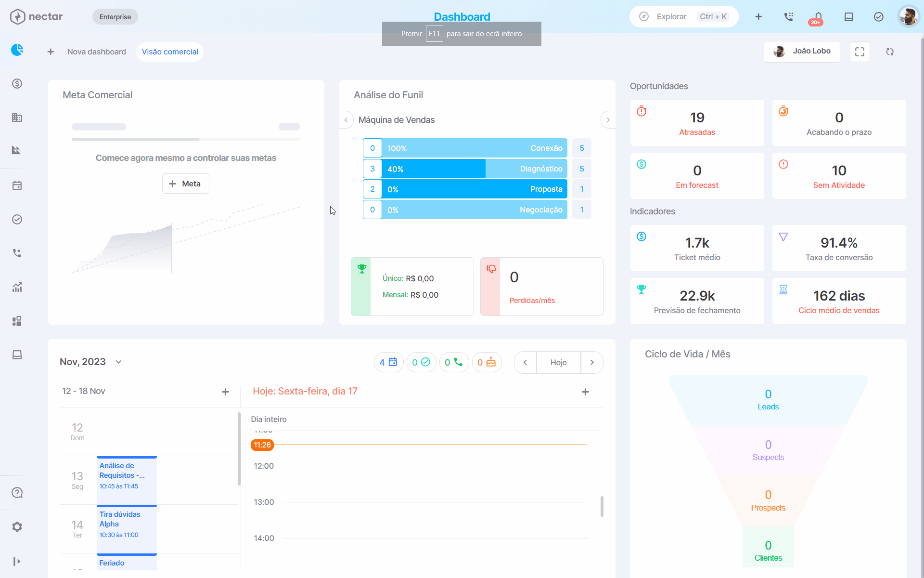The width and height of the screenshot is (924, 578).
Task: Go to next funnel with right chevron
Action: 608,120
